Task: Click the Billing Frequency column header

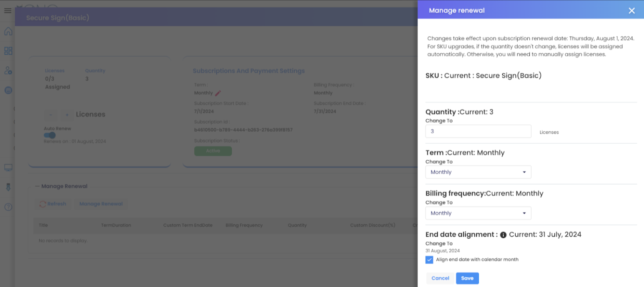Action: tap(244, 225)
